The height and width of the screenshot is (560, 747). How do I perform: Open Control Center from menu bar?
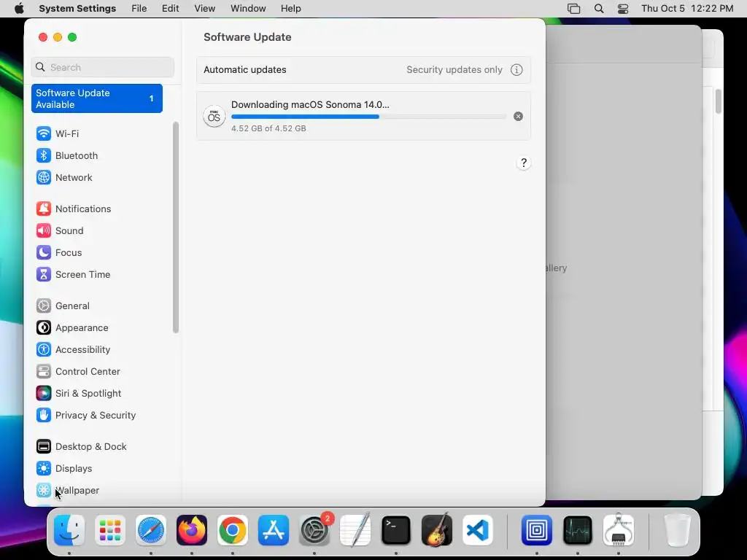623,9
